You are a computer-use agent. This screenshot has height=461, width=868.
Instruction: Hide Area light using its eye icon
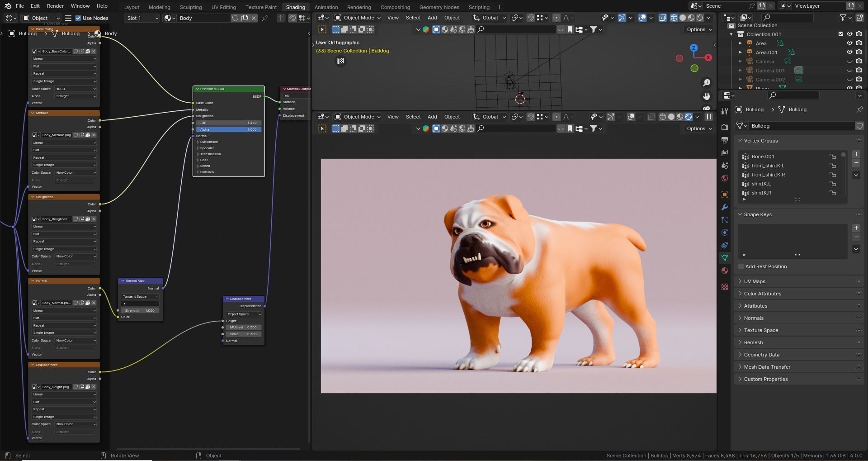849,43
